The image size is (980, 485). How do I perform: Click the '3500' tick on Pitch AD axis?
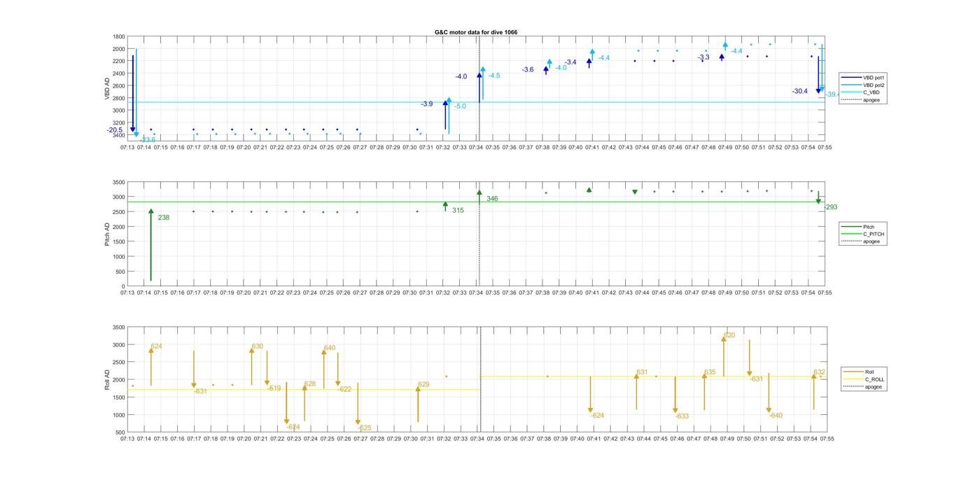coord(118,182)
